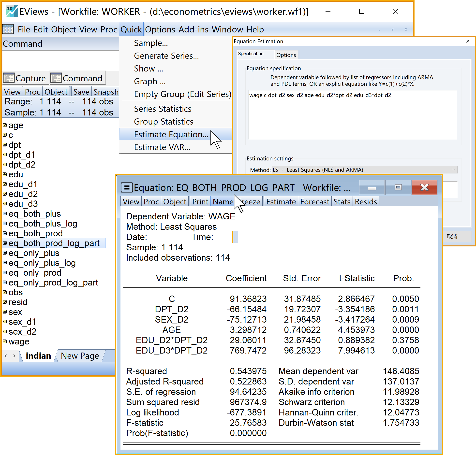Close the Equation Estimation dialog

tap(468, 41)
